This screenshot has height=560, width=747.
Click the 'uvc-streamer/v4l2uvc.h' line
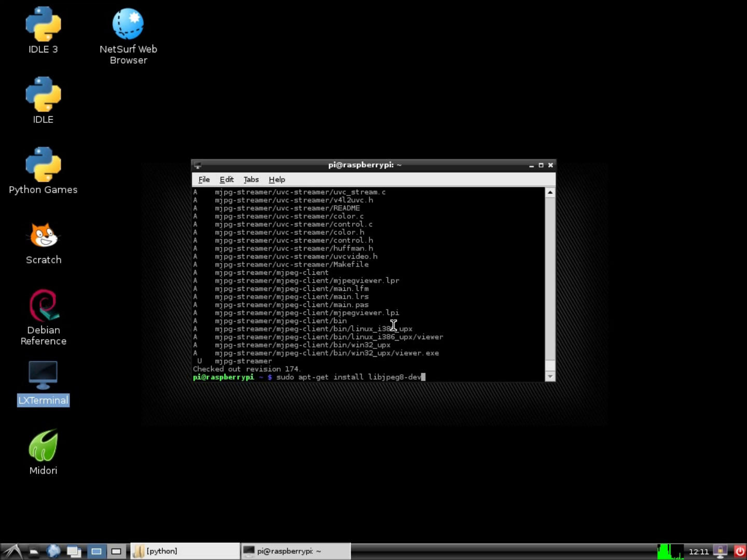point(283,200)
